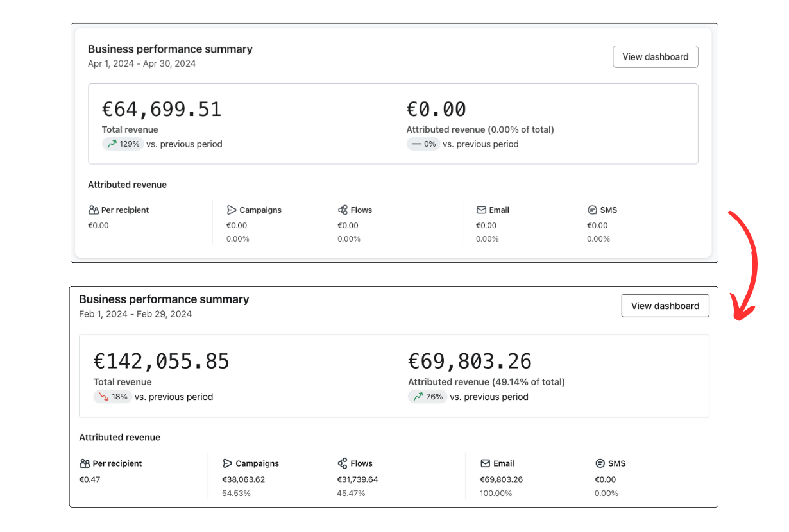Click the Campaigns icon in February panel

tap(227, 463)
